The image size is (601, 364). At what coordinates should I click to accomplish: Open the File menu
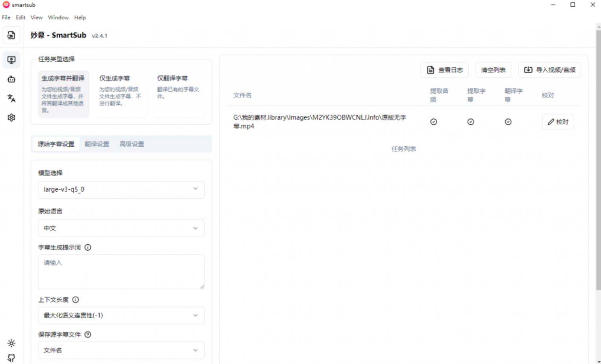point(6,17)
